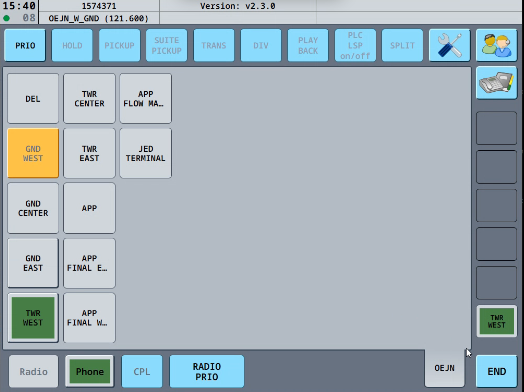Select the orange GND WEST key
This screenshot has height=392, width=524.
[x=33, y=153]
